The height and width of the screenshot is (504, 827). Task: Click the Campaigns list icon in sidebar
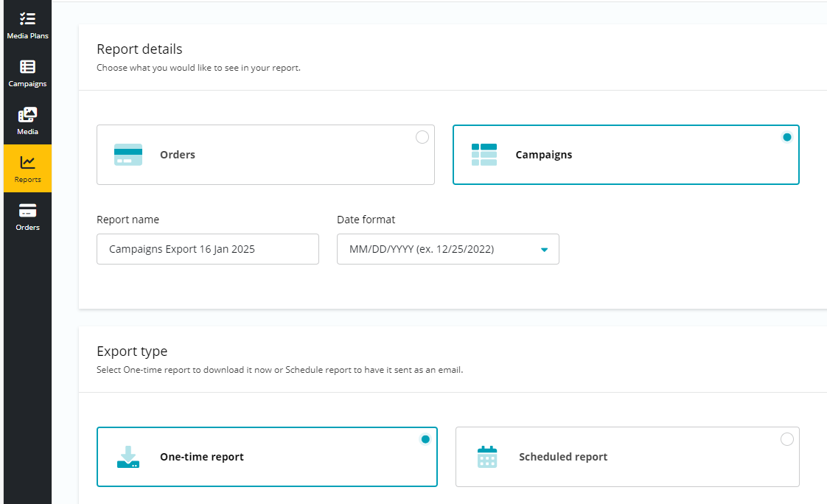27,67
